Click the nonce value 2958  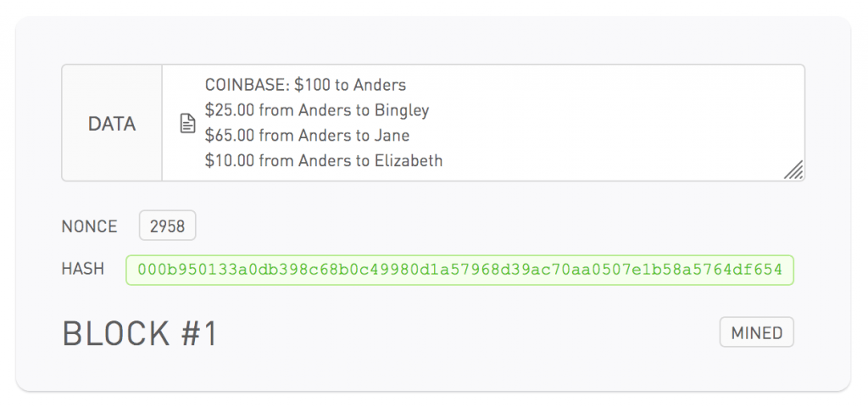[168, 226]
